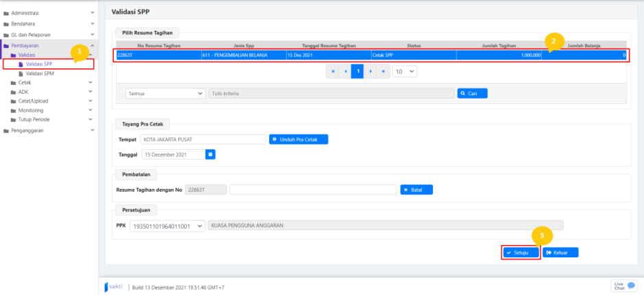644x295 pixels.
Task: Open the Semua filter dropdown
Action: tap(165, 93)
